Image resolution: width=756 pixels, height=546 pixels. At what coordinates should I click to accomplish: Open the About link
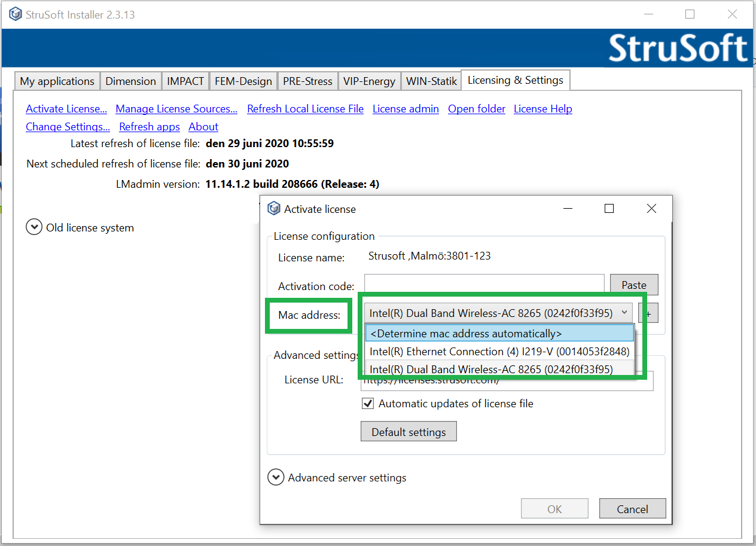click(x=203, y=127)
